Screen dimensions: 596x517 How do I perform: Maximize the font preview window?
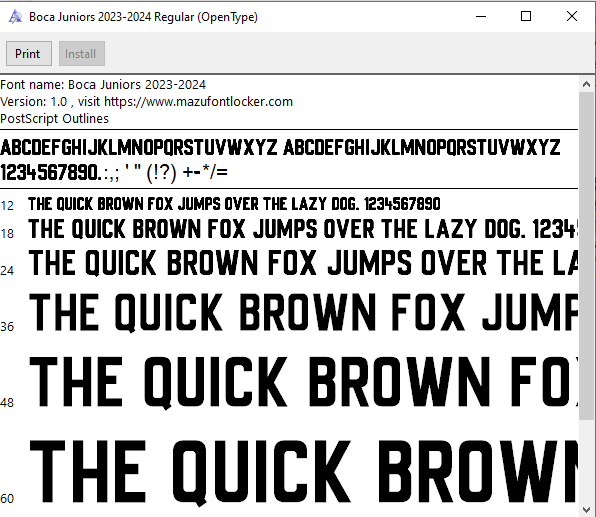pyautogui.click(x=526, y=16)
